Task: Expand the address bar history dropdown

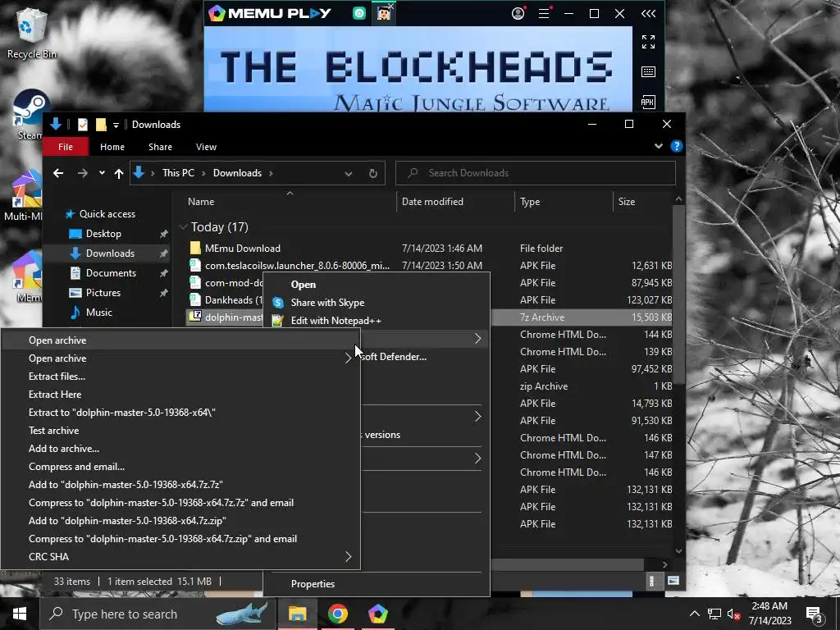Action: [x=348, y=174]
